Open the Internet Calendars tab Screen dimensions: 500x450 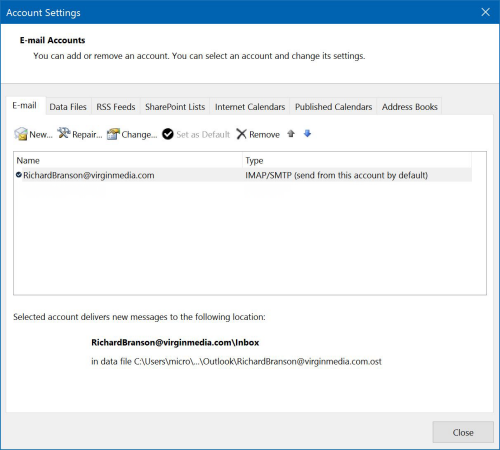250,107
